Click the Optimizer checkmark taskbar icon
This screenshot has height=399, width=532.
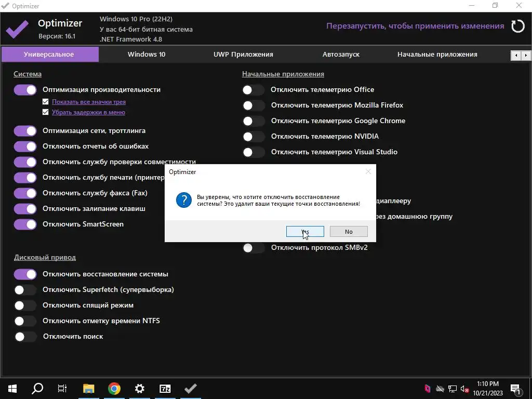191,389
